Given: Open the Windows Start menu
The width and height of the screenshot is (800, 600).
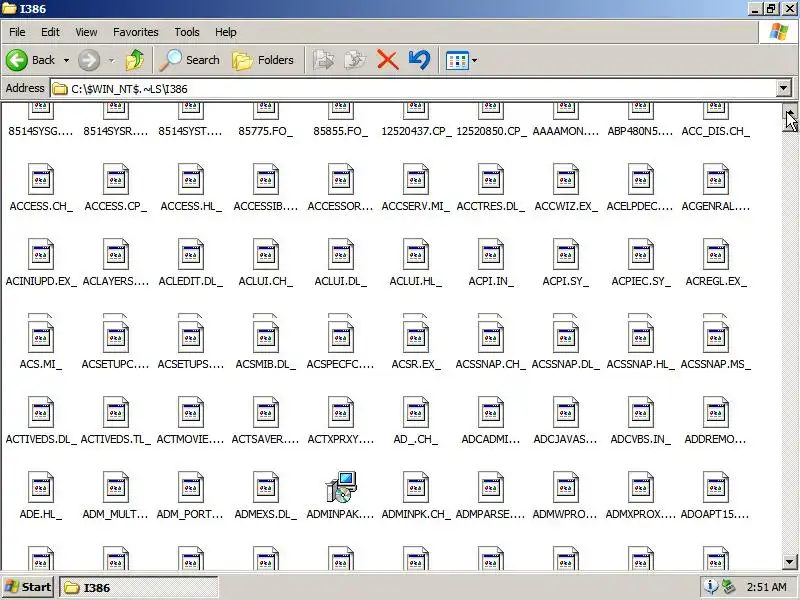Looking at the screenshot, I should coord(28,587).
